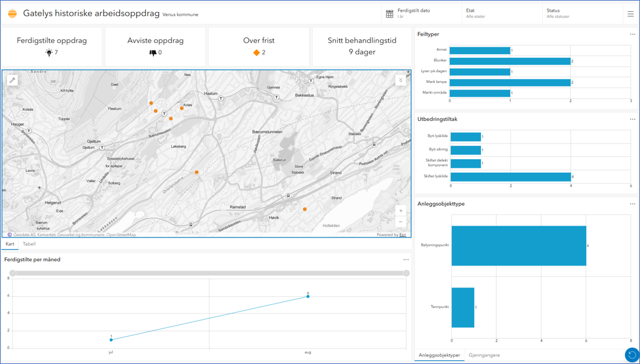The width and height of the screenshot is (640, 364).
Task: Click the Ferdigstilte oppdrag indicator card
Action: pyautogui.click(x=52, y=47)
